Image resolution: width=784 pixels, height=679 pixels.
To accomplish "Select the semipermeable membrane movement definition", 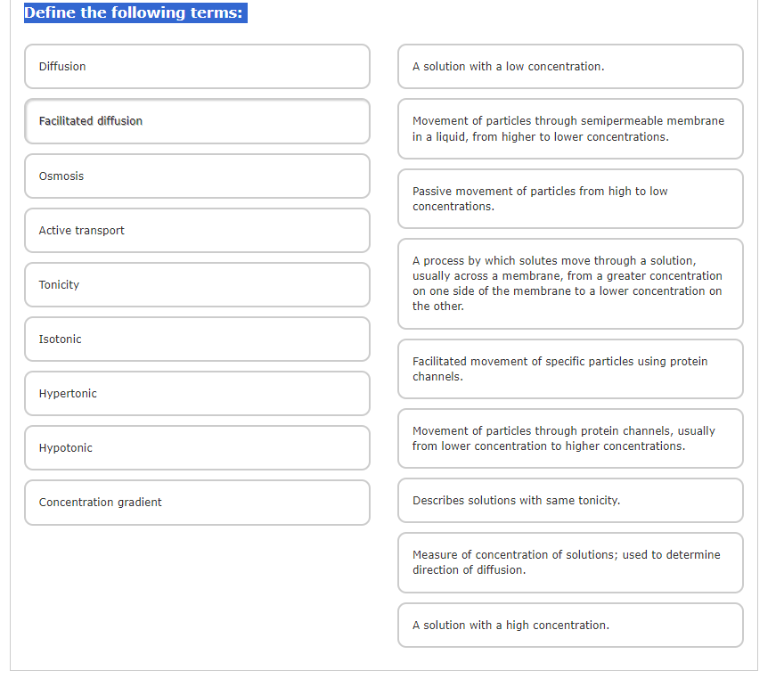I will (x=570, y=129).
